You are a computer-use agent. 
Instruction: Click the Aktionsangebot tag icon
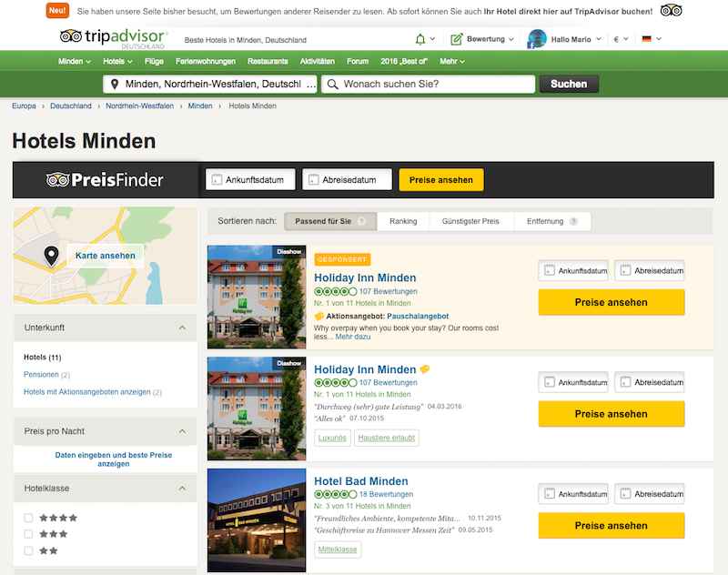click(319, 317)
